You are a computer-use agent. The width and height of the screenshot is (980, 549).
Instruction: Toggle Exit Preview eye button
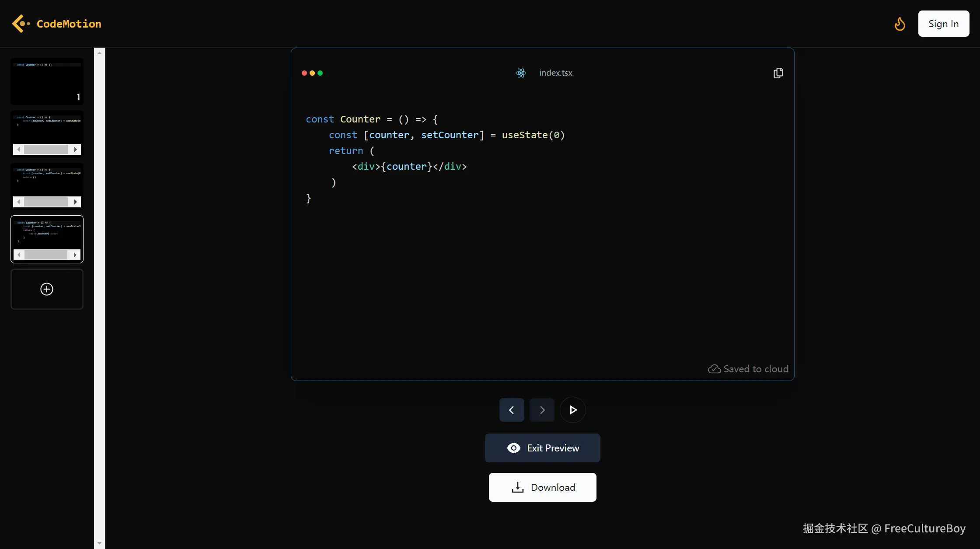(542, 448)
